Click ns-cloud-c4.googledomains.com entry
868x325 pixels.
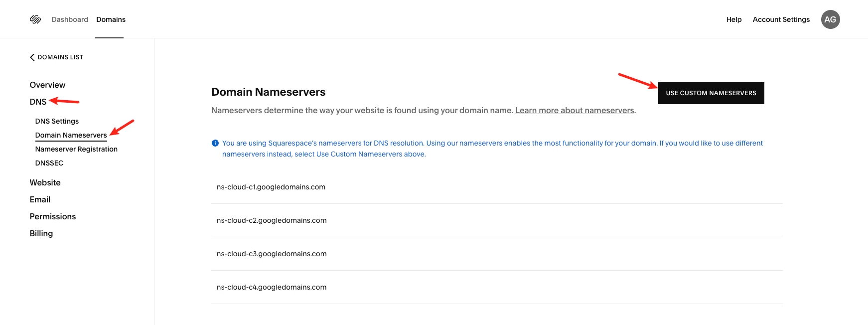coord(497,287)
